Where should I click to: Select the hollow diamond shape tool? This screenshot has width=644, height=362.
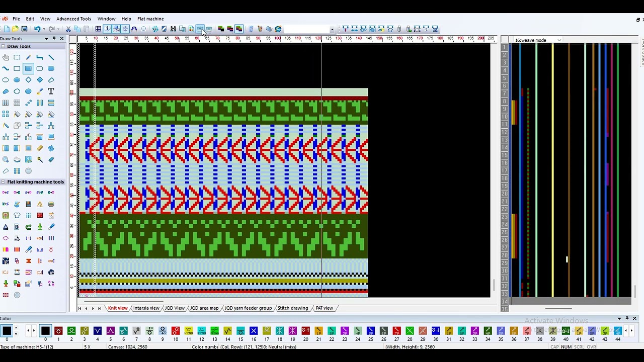(28, 80)
